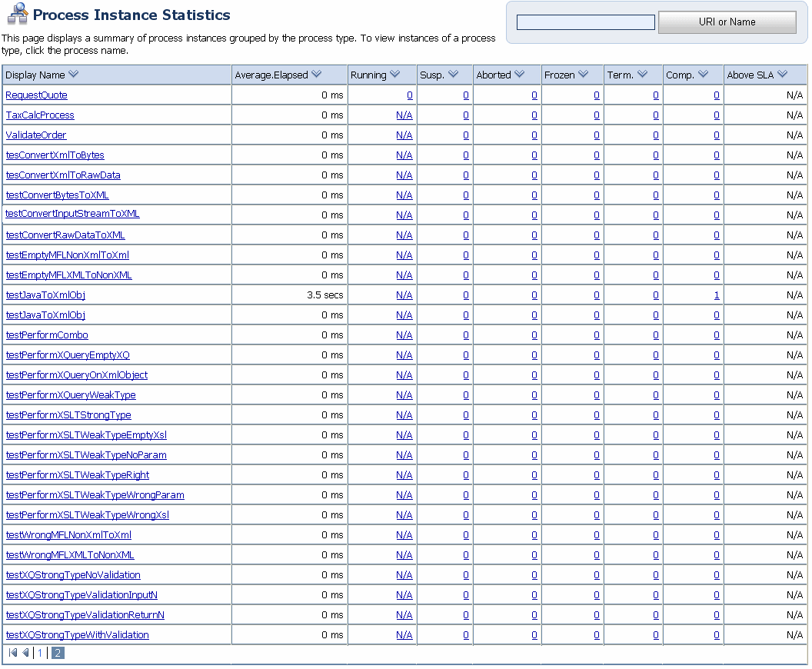The width and height of the screenshot is (812, 669).
Task: Open testConvertBytesToXML process
Action: [x=57, y=195]
